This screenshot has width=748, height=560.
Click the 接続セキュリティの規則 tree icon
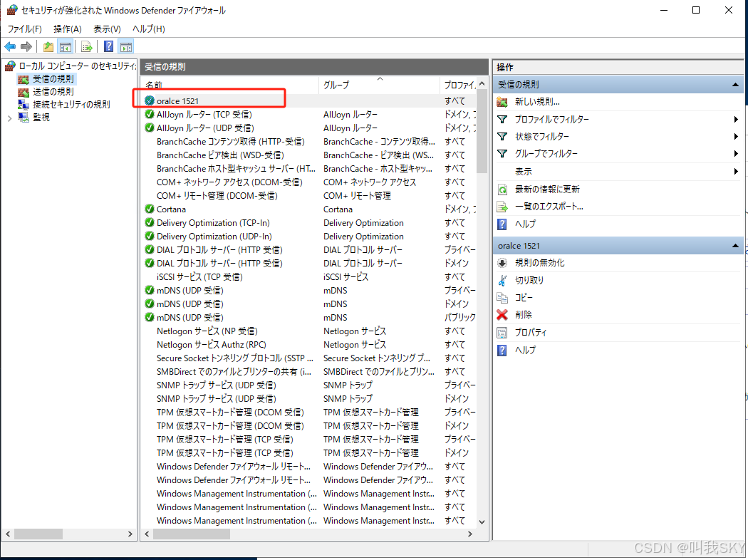(x=24, y=105)
